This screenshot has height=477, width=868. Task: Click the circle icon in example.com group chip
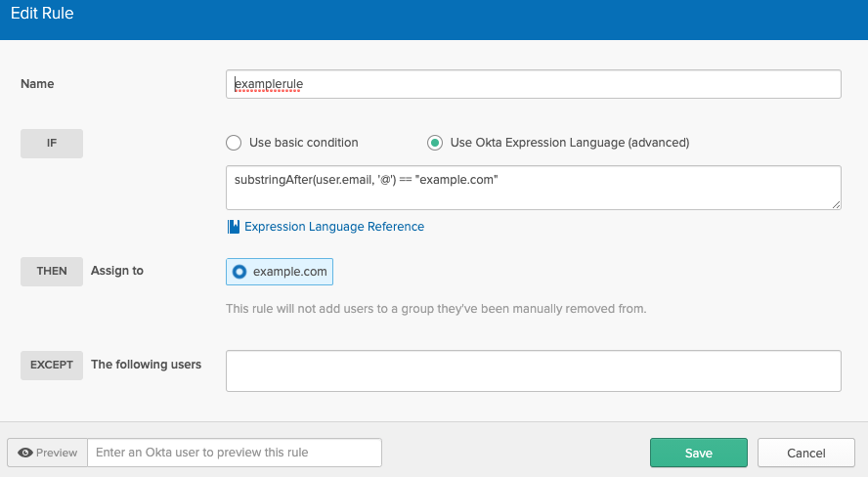pos(239,272)
